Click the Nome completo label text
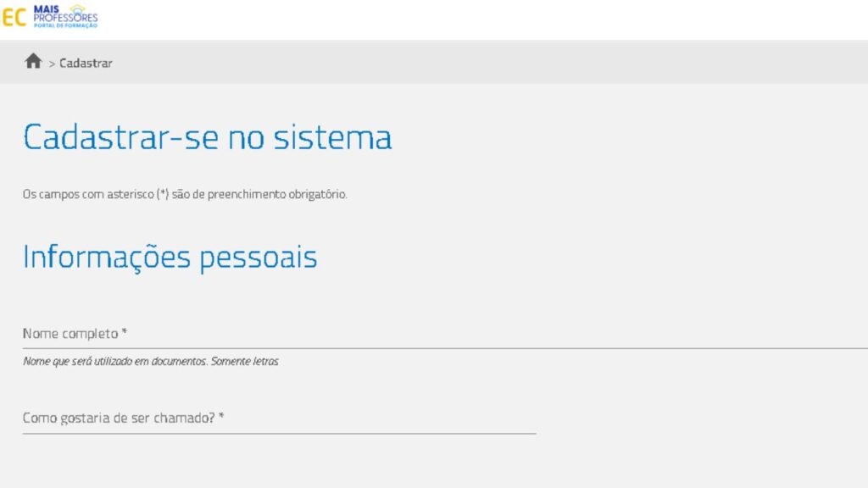Viewport: 868px width, 488px height. point(70,334)
